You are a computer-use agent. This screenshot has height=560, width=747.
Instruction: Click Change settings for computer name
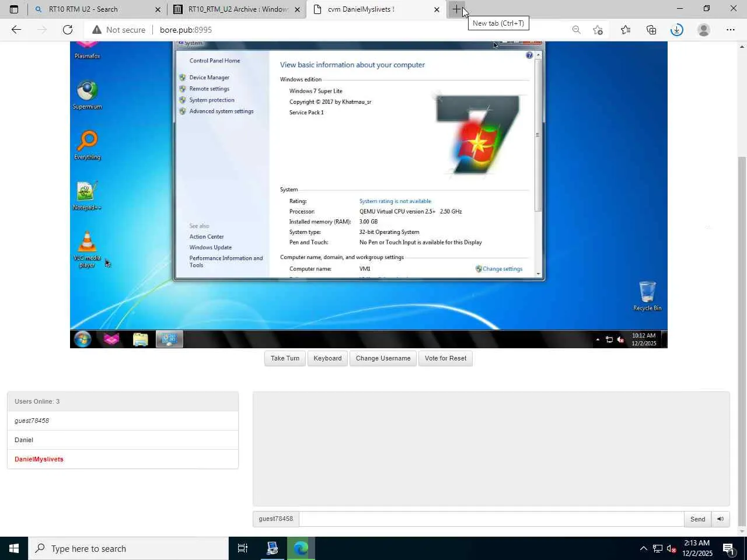(x=502, y=269)
